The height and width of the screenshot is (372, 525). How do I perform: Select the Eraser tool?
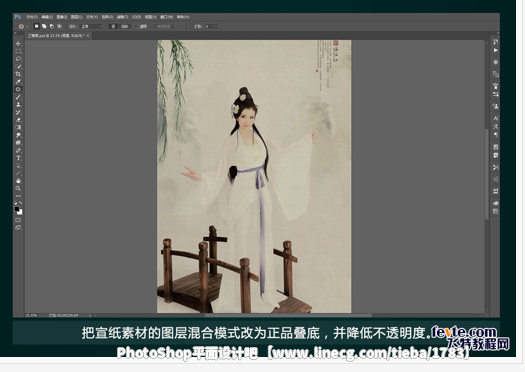click(18, 120)
